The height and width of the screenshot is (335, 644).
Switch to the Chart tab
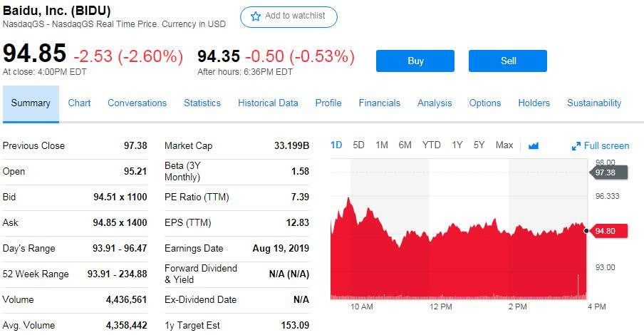(x=79, y=103)
